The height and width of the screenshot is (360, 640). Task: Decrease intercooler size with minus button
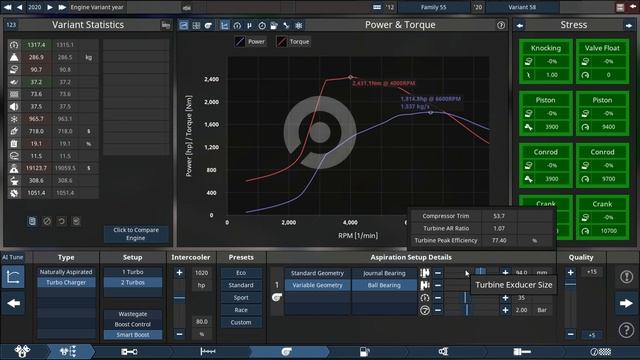tap(179, 334)
